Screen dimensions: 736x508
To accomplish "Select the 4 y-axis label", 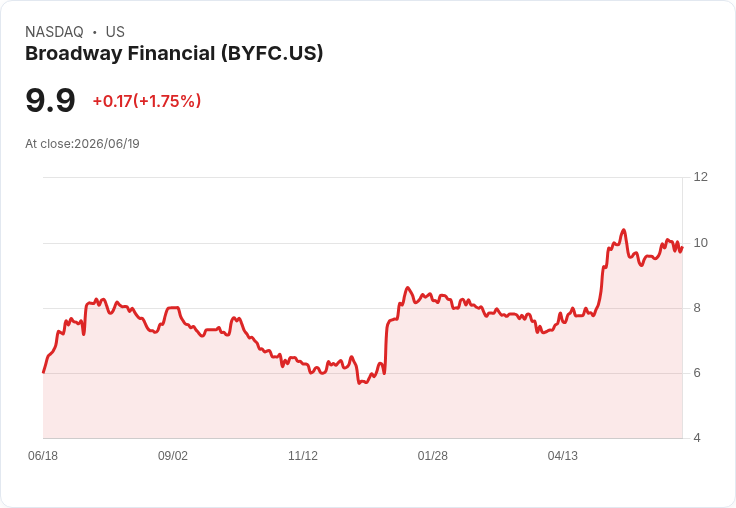I will (x=697, y=438).
